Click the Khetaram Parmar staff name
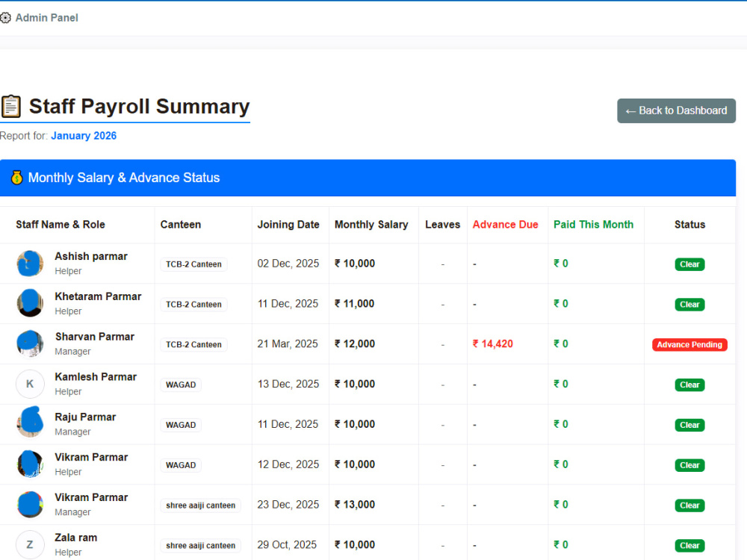The height and width of the screenshot is (560, 747). coord(98,296)
